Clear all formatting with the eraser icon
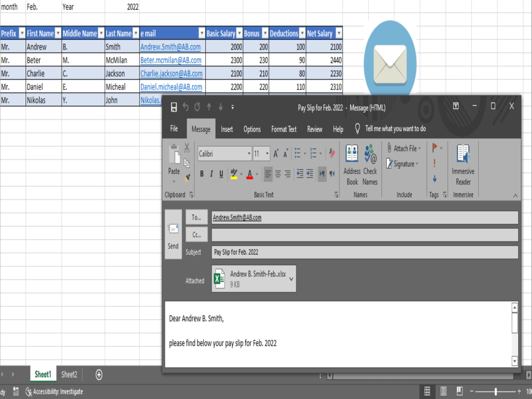The width and height of the screenshot is (532, 399). [332, 153]
